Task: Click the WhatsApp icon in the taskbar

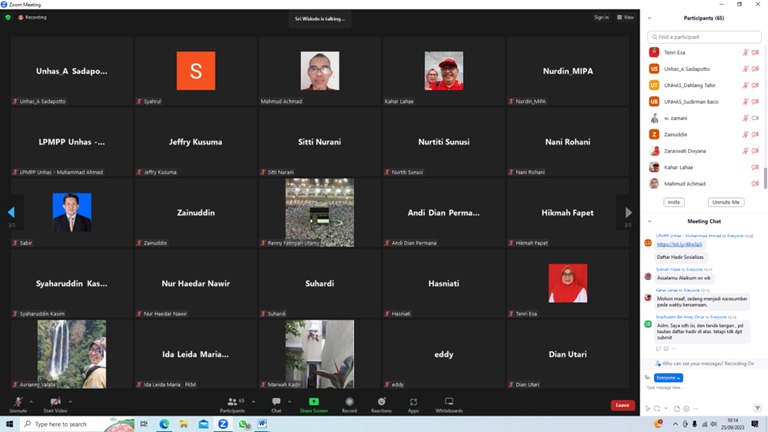Action: click(243, 424)
